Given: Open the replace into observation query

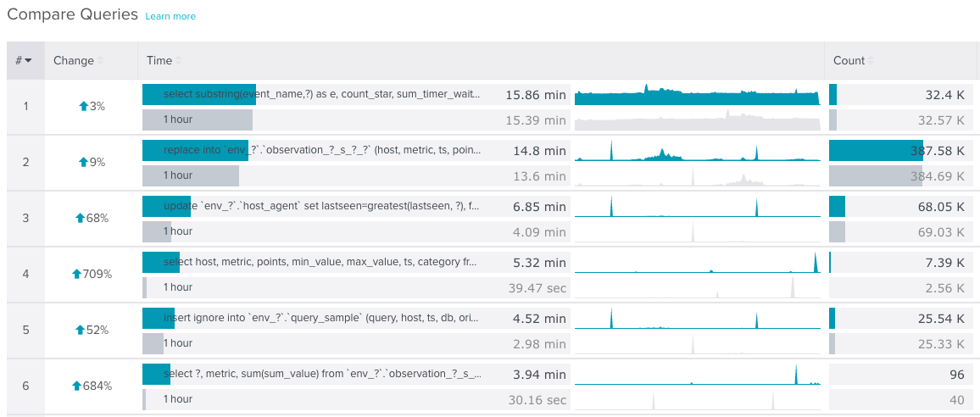Looking at the screenshot, I should (x=322, y=150).
